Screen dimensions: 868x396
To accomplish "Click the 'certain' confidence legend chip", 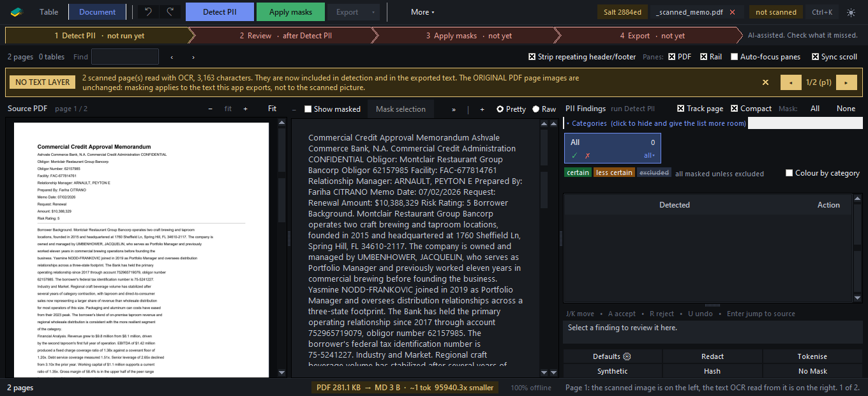I will pos(578,172).
